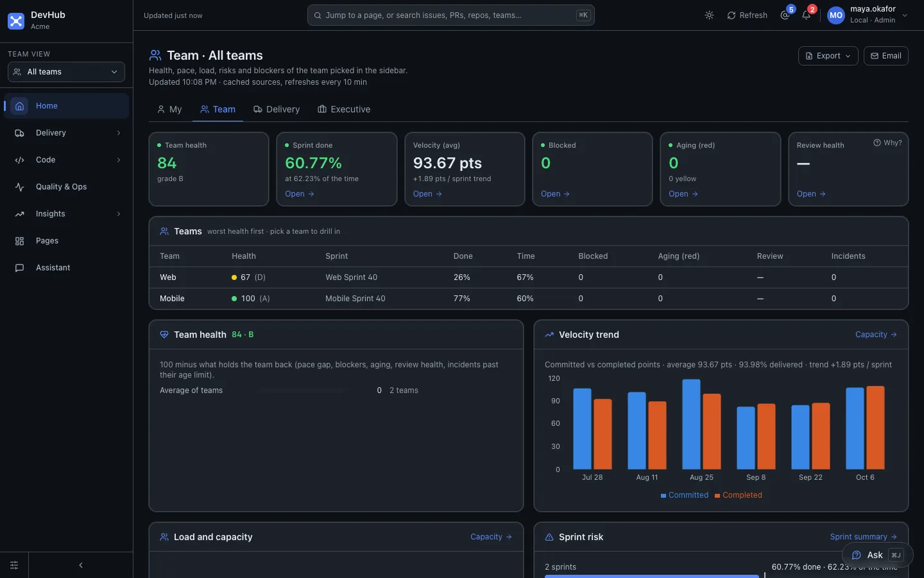Open the Blocked card link

tap(555, 194)
